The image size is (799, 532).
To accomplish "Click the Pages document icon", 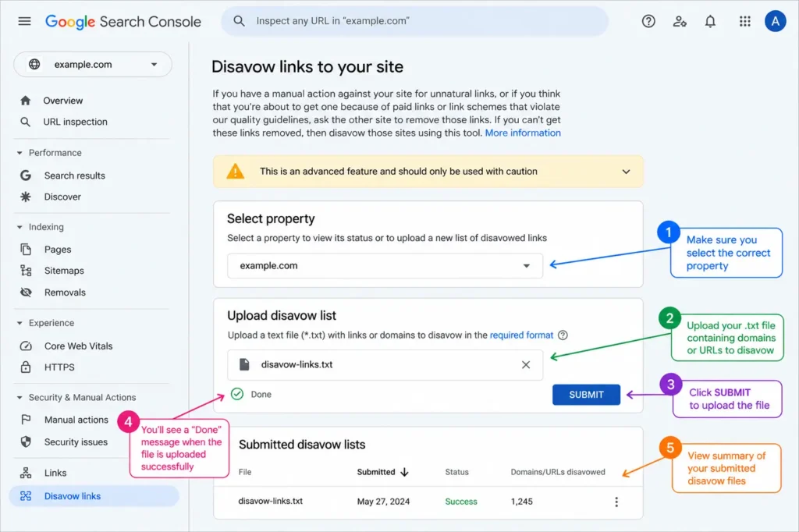I will point(26,249).
